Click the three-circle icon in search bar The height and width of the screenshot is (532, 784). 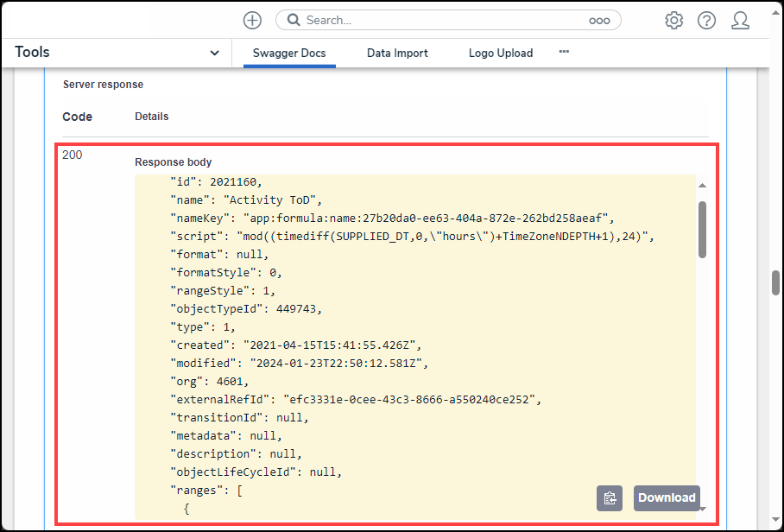point(599,21)
